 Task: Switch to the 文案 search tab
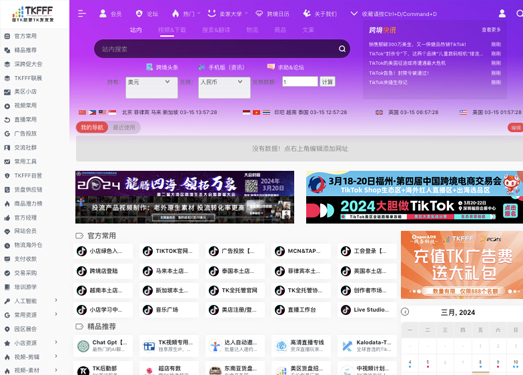[x=308, y=30]
